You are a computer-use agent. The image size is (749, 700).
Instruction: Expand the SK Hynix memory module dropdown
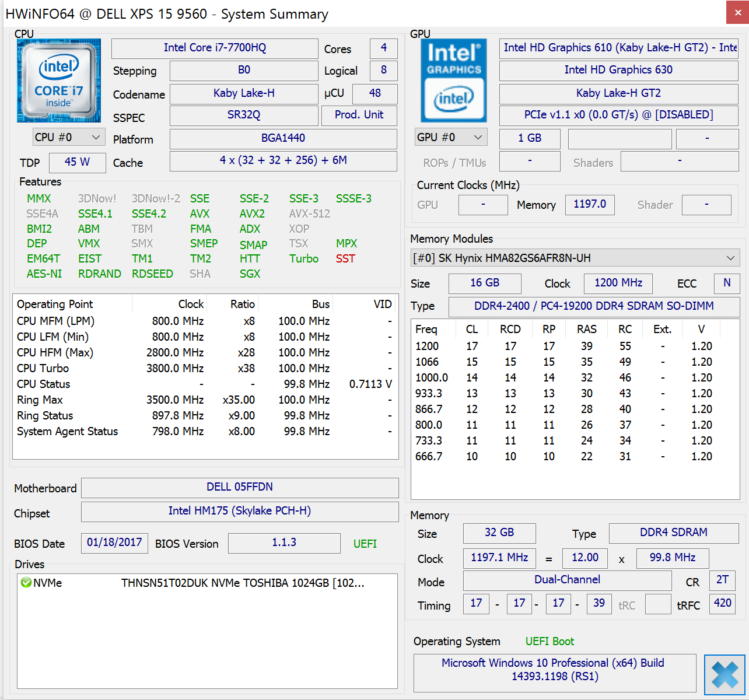pos(575,258)
